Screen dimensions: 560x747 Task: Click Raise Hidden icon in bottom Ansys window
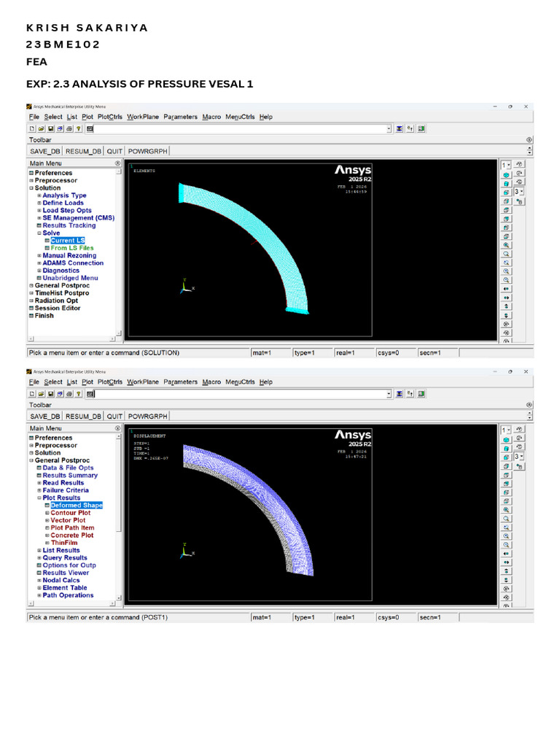[399, 394]
